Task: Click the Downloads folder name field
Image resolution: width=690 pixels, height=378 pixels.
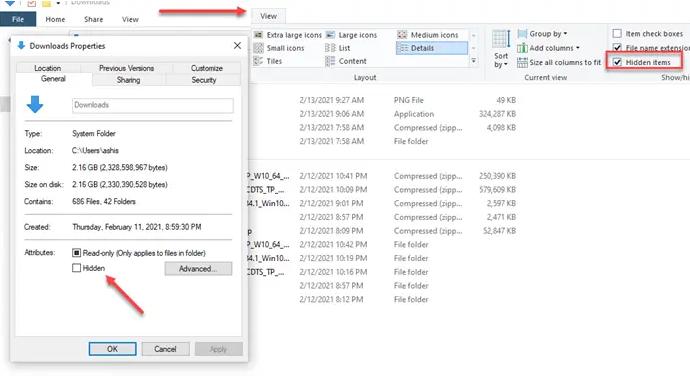Action: pos(153,105)
